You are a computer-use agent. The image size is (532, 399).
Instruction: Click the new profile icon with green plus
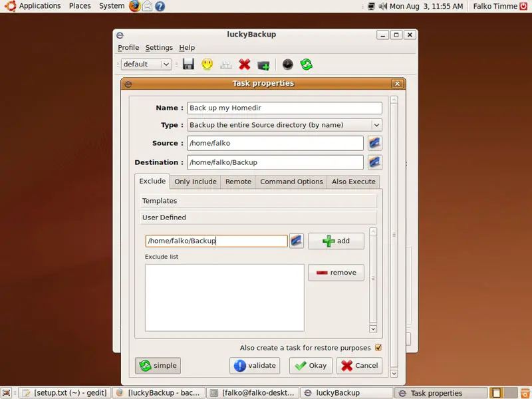click(263, 65)
